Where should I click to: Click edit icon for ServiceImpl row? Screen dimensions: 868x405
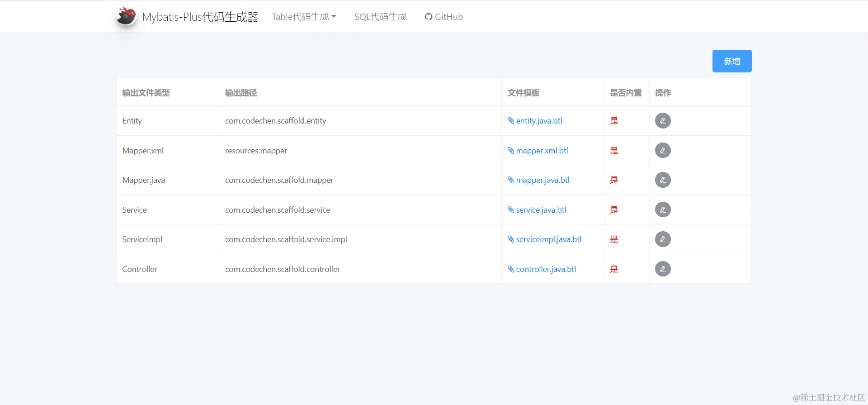point(663,239)
